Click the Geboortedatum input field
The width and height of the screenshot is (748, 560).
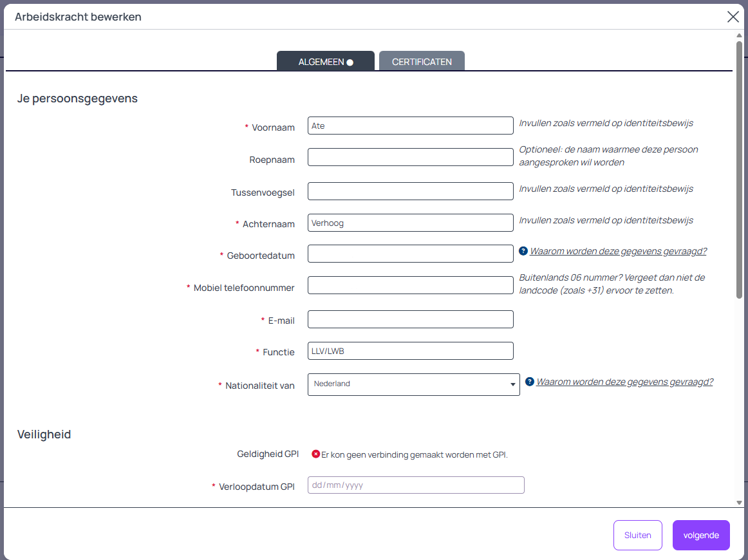[410, 254]
